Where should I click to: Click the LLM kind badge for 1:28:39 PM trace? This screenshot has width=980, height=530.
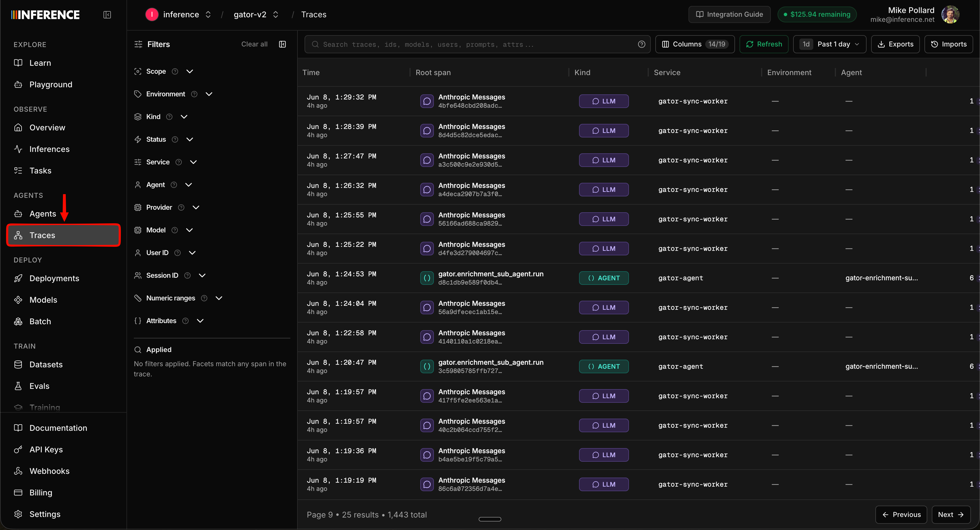[x=604, y=131]
